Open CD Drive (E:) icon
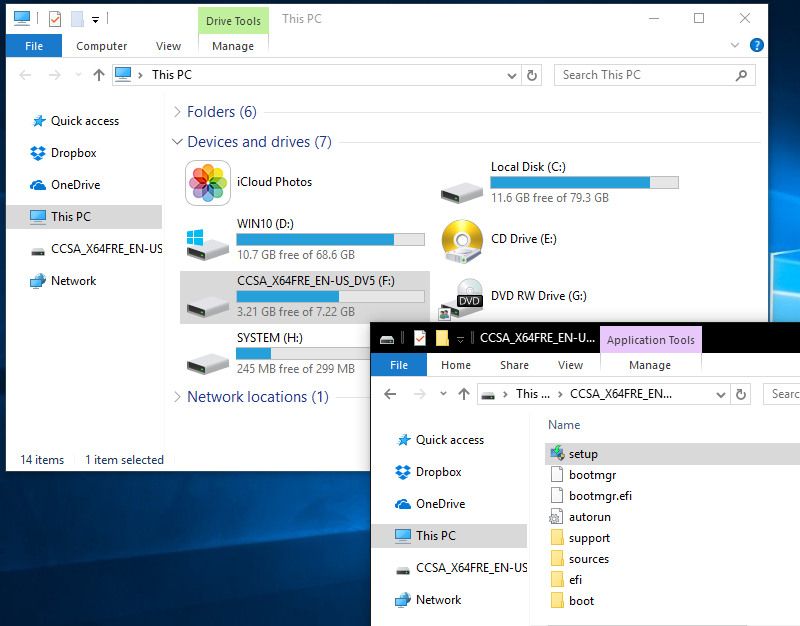This screenshot has width=800, height=626. point(462,242)
